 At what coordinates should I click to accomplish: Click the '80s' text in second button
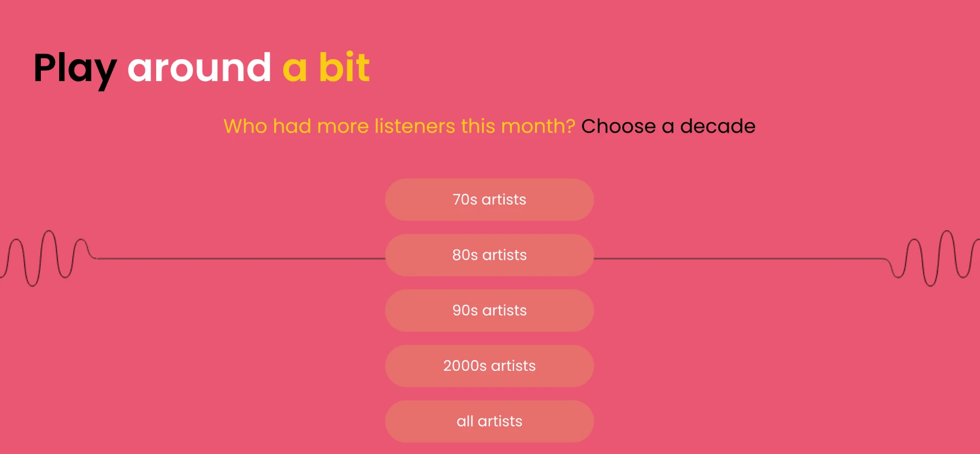click(465, 255)
